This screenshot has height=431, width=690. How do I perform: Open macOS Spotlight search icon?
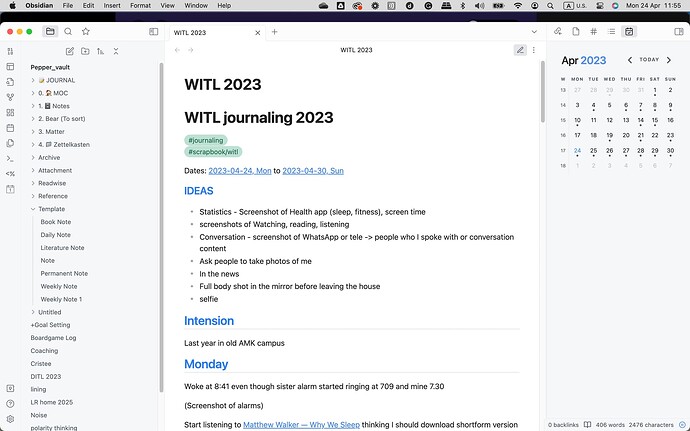[551, 5]
